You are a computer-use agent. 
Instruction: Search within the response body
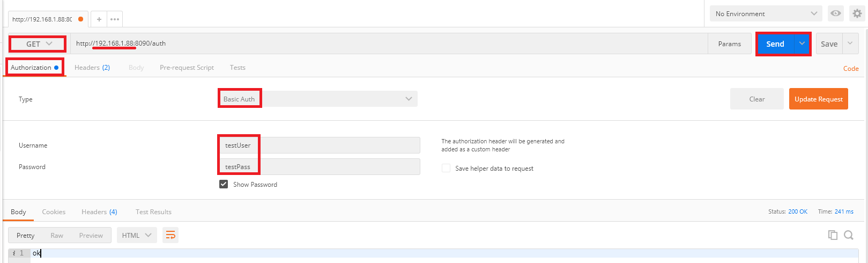(x=849, y=235)
